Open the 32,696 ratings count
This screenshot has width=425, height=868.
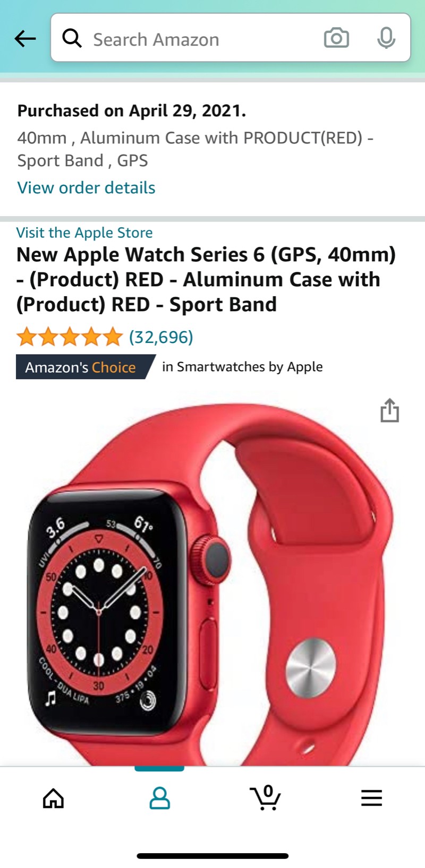point(161,337)
